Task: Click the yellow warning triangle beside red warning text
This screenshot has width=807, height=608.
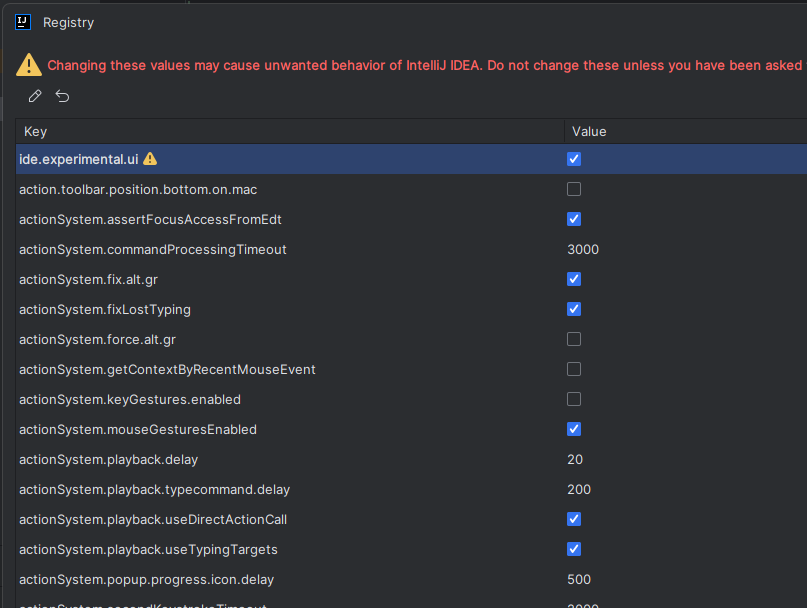Action: tap(29, 65)
